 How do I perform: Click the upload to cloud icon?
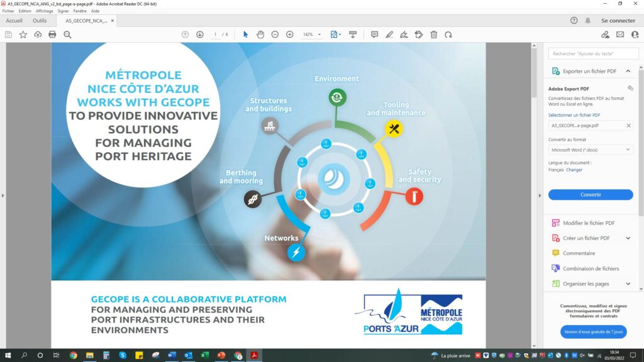38,35
